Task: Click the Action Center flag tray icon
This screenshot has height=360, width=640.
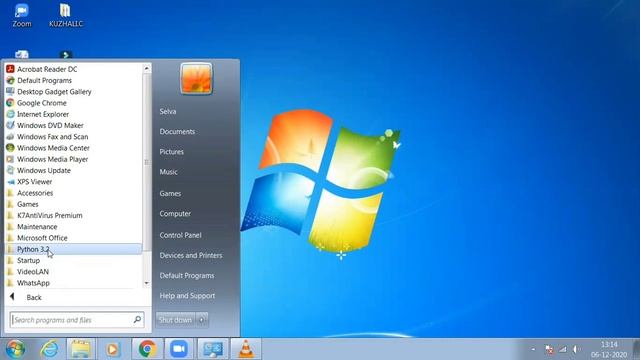Action: click(x=549, y=349)
